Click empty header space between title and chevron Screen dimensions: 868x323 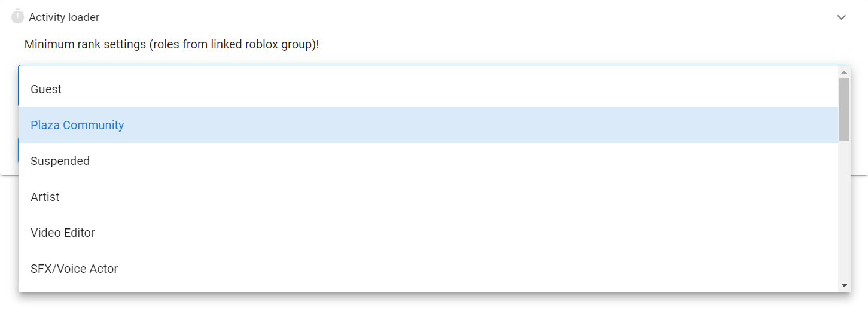pyautogui.click(x=467, y=17)
